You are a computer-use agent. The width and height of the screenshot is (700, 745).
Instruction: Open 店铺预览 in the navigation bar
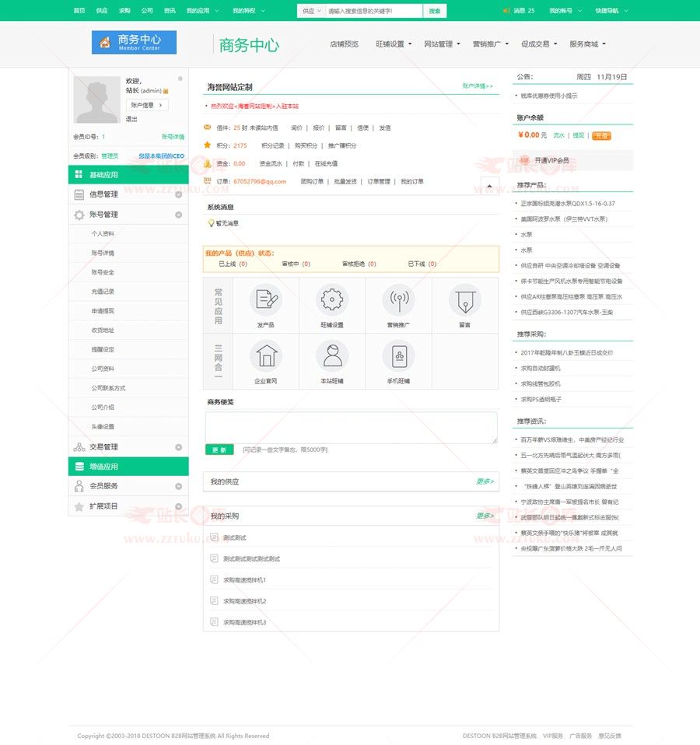coord(344,44)
